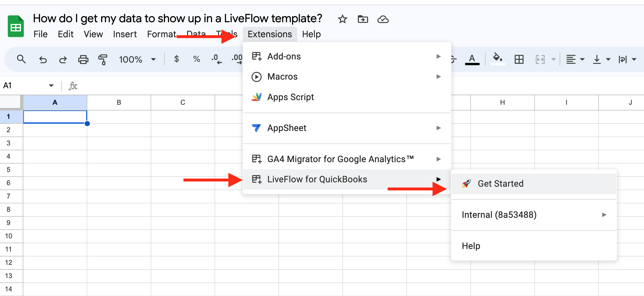Open the File menu

(40, 34)
